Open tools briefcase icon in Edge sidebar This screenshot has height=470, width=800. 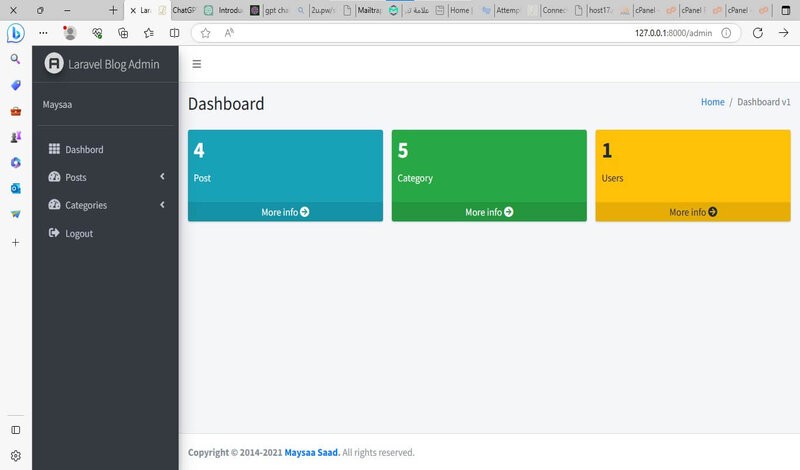[x=15, y=111]
